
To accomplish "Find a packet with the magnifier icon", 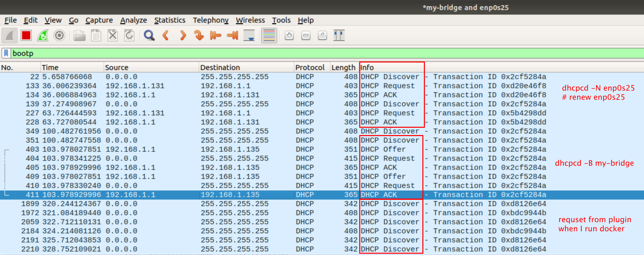I will [x=149, y=36].
